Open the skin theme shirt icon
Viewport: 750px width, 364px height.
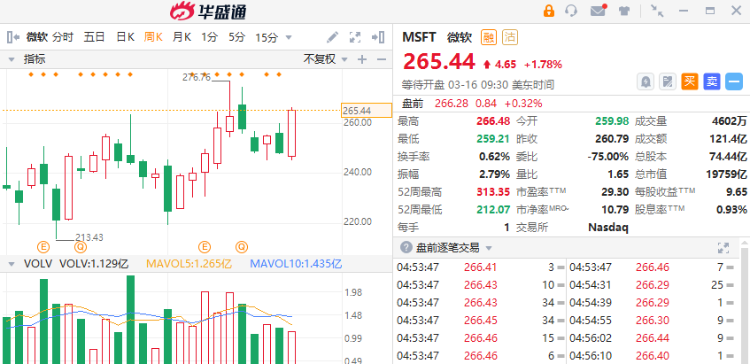pos(624,11)
